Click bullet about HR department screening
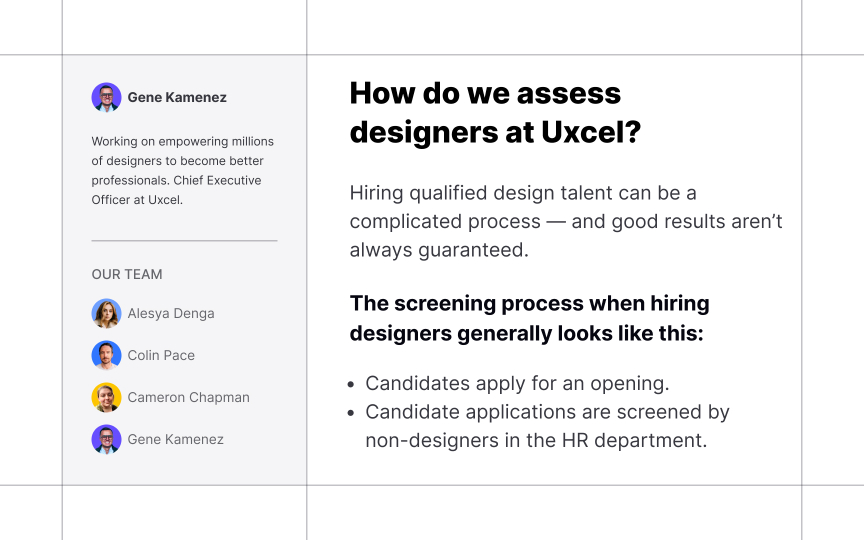The width and height of the screenshot is (864, 540). (547, 426)
